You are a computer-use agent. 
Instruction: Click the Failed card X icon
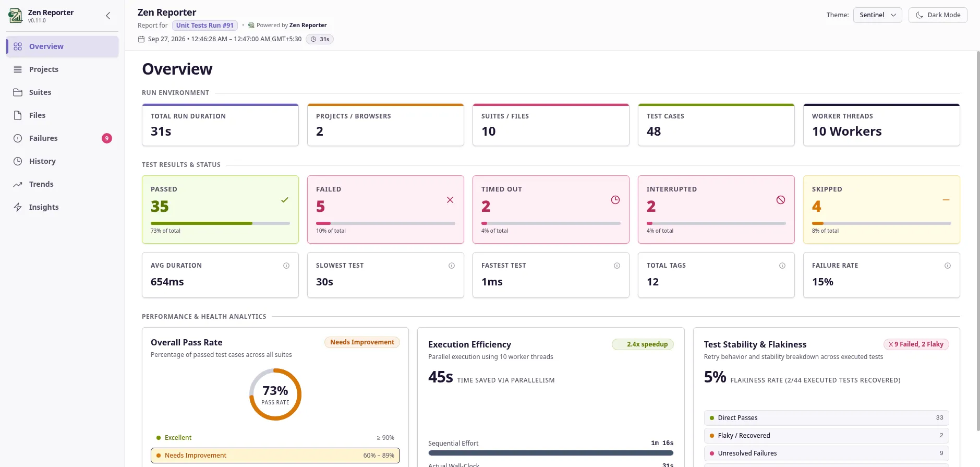[x=450, y=200]
